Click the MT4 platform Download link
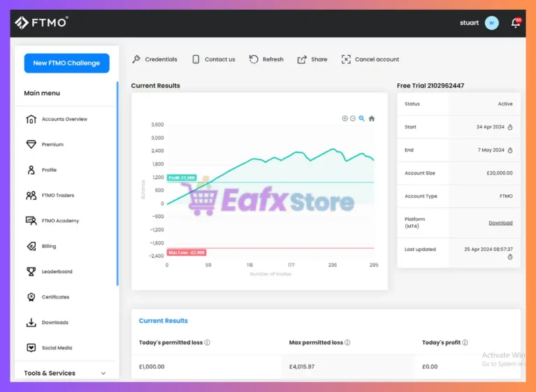This screenshot has height=392, width=536. [x=500, y=223]
